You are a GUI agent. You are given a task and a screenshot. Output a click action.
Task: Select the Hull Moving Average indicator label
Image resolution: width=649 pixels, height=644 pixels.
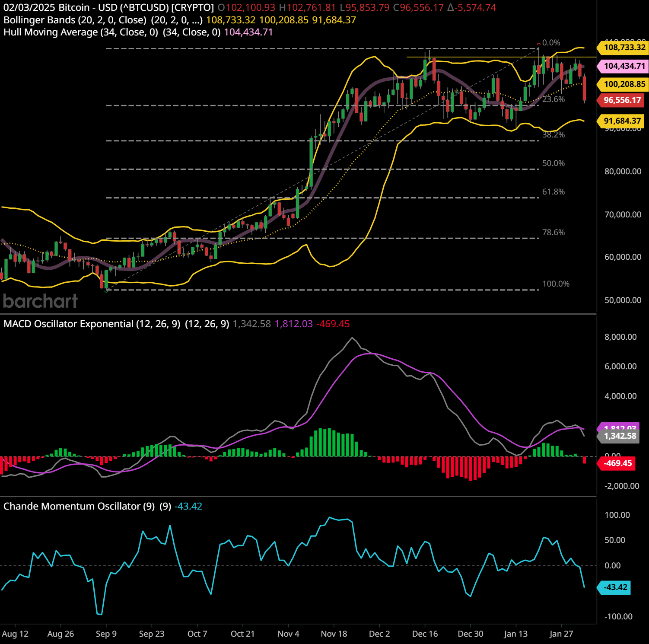(x=80, y=32)
